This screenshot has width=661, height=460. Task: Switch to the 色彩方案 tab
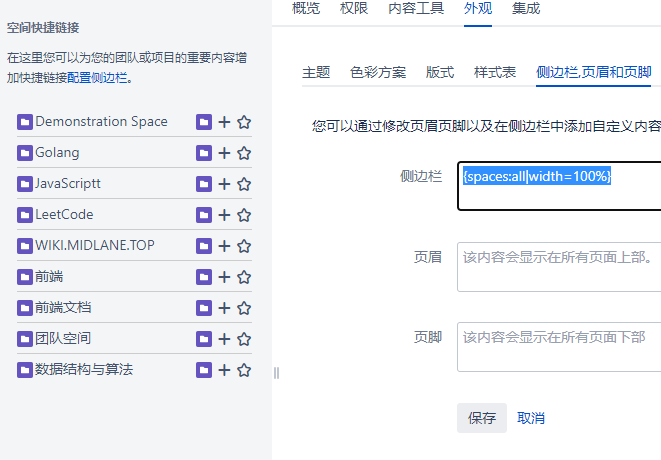point(378,72)
